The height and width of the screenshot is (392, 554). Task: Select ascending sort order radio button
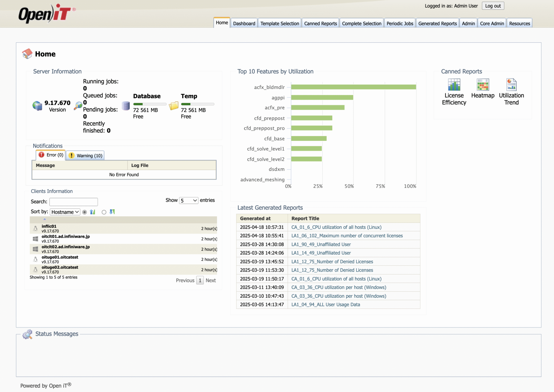coord(85,212)
